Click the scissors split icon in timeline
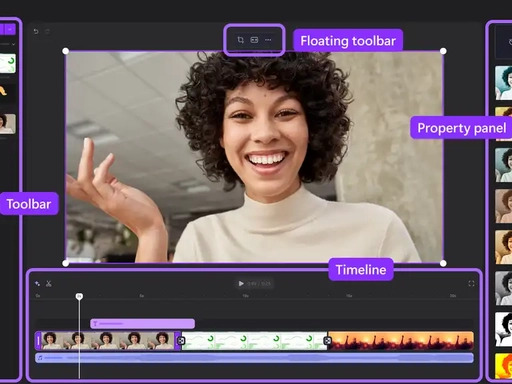The height and width of the screenshot is (384, 512). (49, 284)
